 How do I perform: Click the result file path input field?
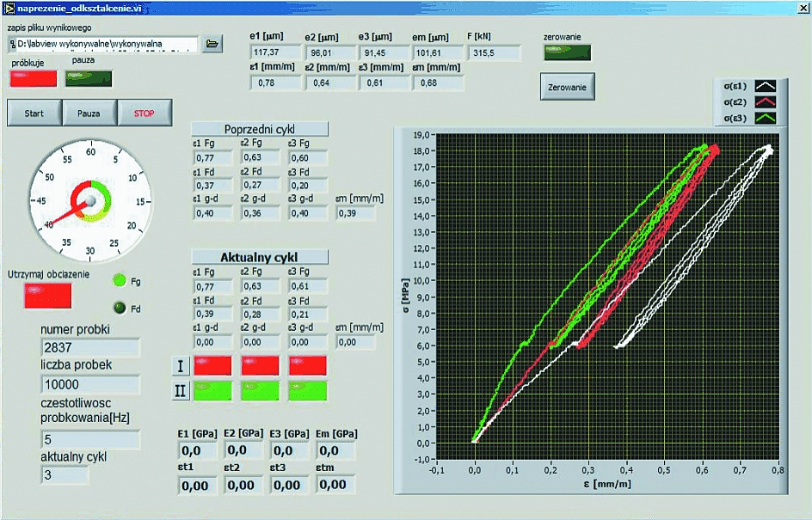(101, 44)
